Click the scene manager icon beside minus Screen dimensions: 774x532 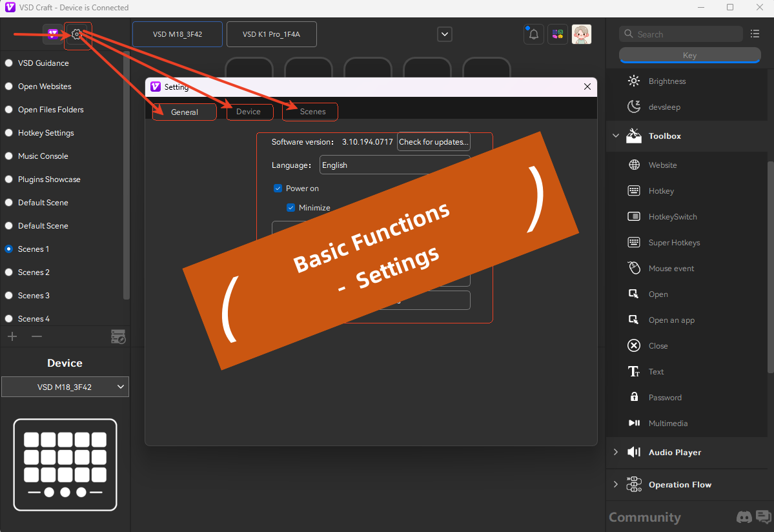118,336
